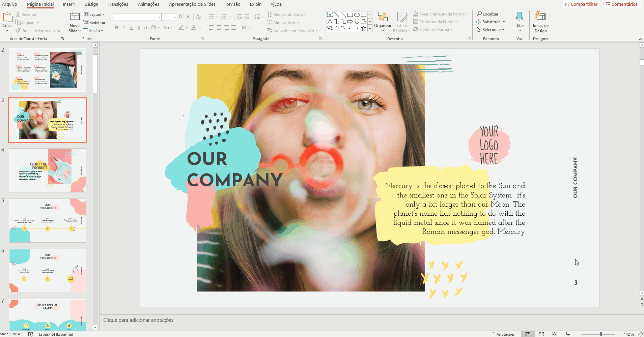The height and width of the screenshot is (337, 644).
Task: Select the oval shape in gallery
Action: pyautogui.click(x=357, y=15)
